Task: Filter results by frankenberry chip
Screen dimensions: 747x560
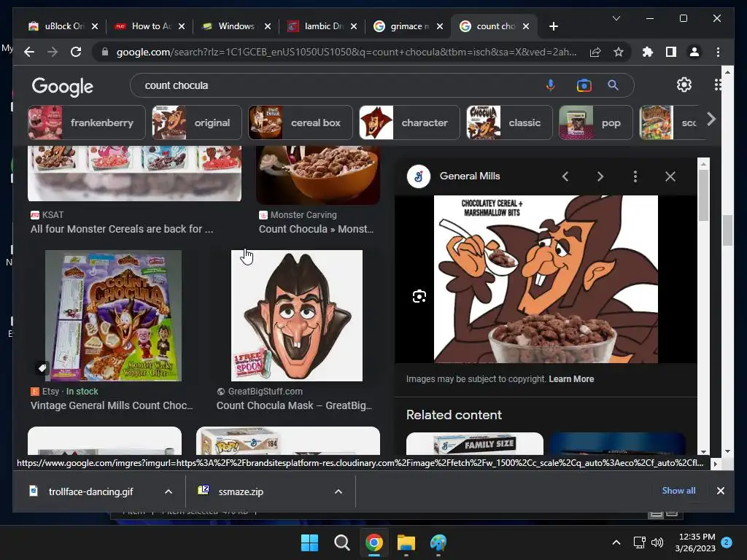Action: point(87,122)
